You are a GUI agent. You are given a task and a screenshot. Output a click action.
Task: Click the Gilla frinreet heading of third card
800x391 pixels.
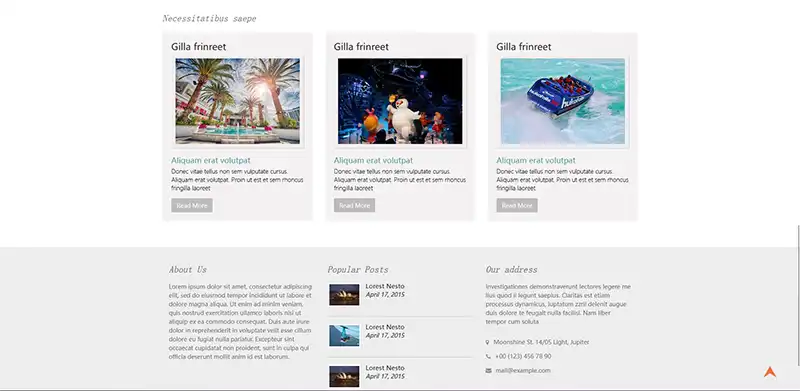click(523, 47)
